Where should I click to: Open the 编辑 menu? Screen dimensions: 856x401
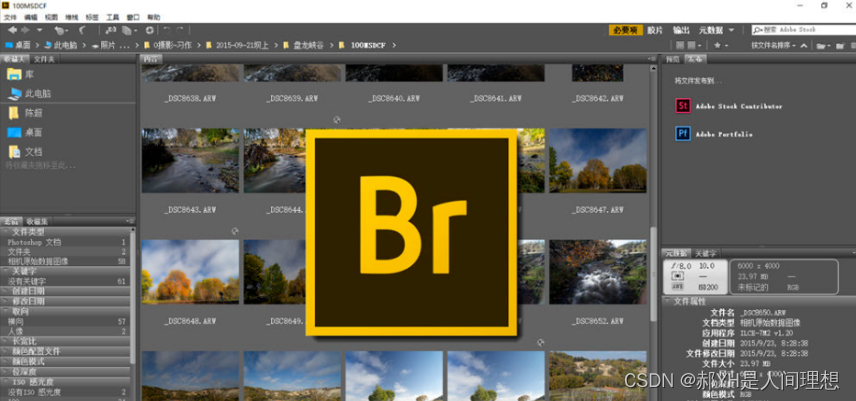[x=31, y=17]
